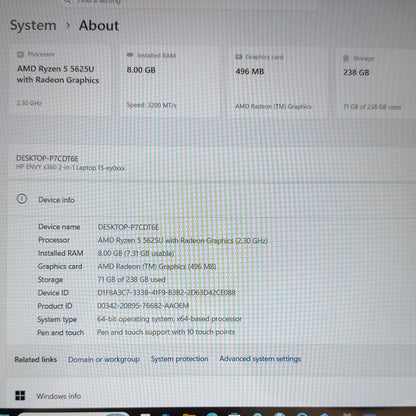Select Storage value '71 GB of 238 GB used'

coord(131,279)
